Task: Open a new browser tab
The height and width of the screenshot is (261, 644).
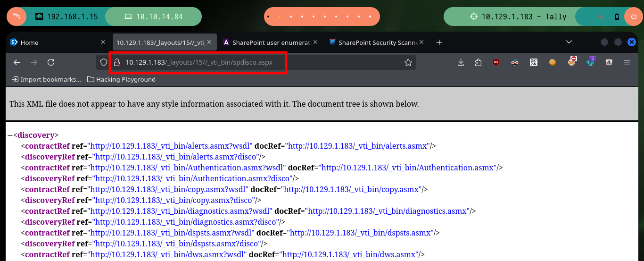Action: (x=439, y=42)
